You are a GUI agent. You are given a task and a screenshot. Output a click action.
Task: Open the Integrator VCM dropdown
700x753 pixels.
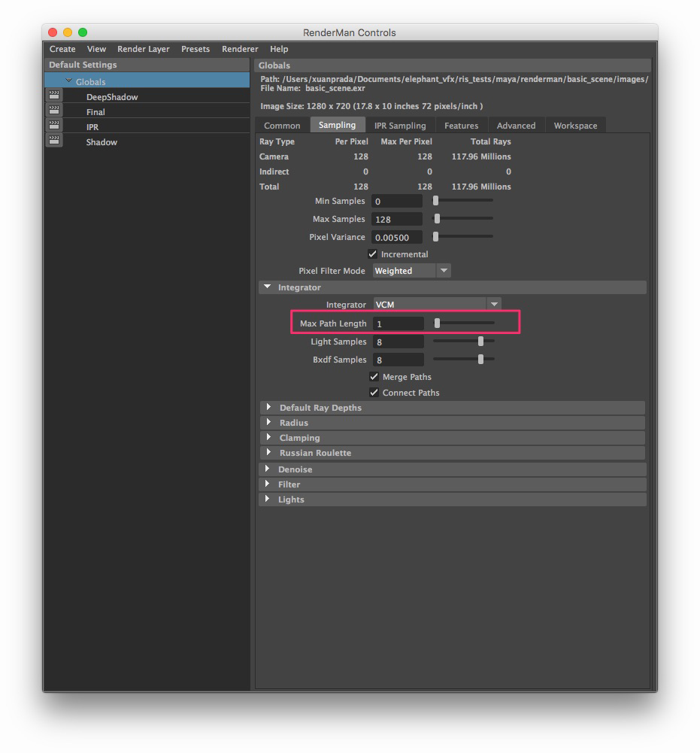coord(438,304)
